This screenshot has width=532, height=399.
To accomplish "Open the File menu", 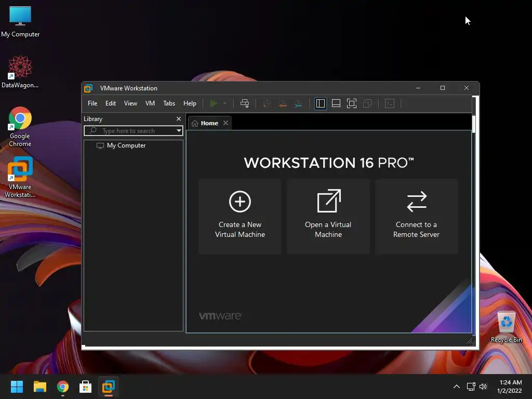I will (x=92, y=103).
